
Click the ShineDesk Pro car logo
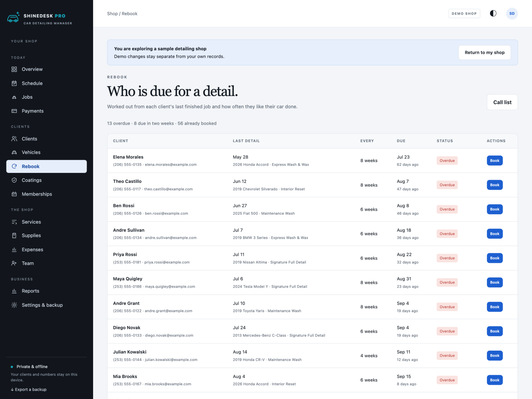coord(13,17)
